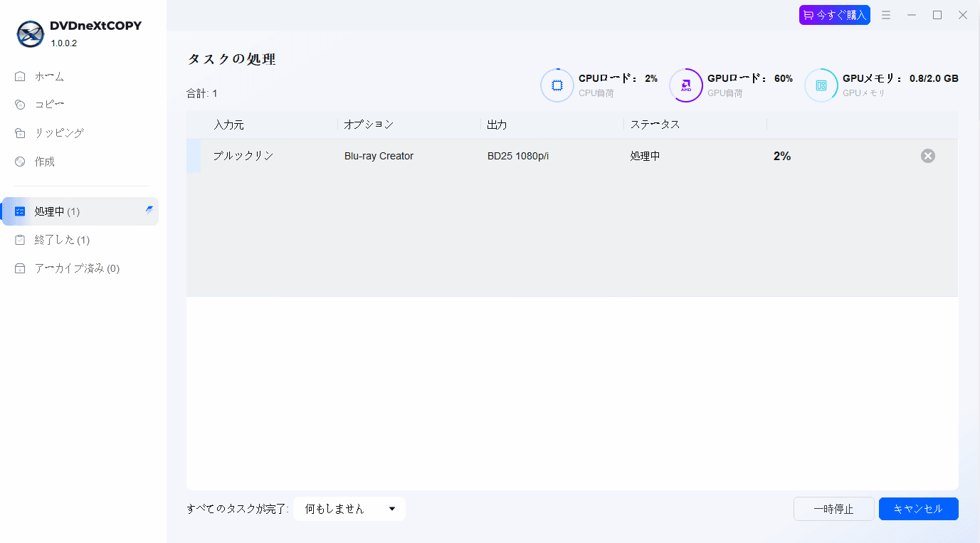Maximize the DVDneXtCOPY window
The width and height of the screenshot is (980, 543).
[937, 15]
